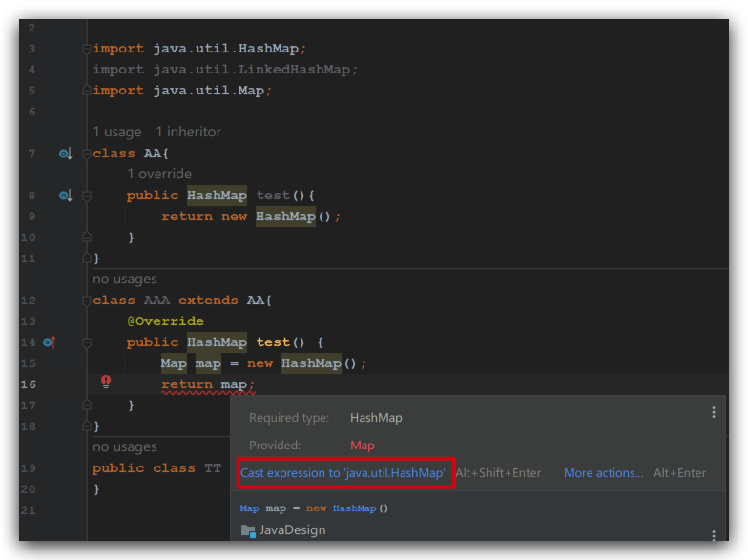This screenshot has width=748, height=560.
Task: Click the 'HashMap' required type value
Action: (x=376, y=418)
